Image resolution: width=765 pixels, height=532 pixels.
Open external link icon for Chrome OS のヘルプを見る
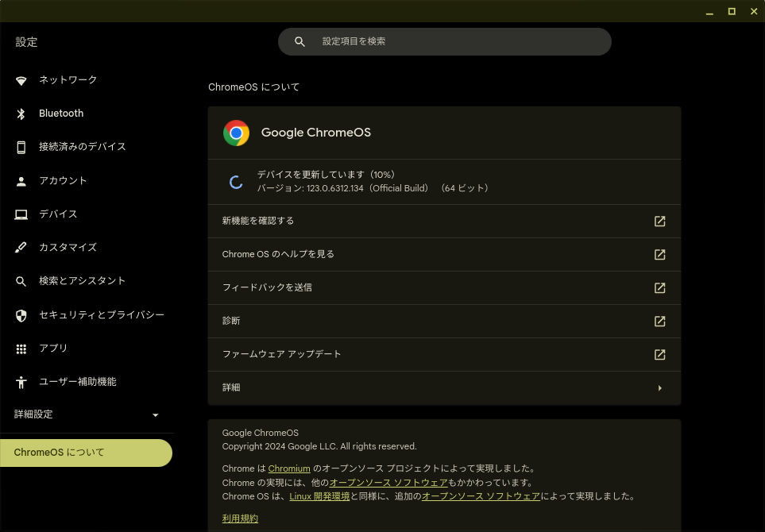(x=659, y=255)
